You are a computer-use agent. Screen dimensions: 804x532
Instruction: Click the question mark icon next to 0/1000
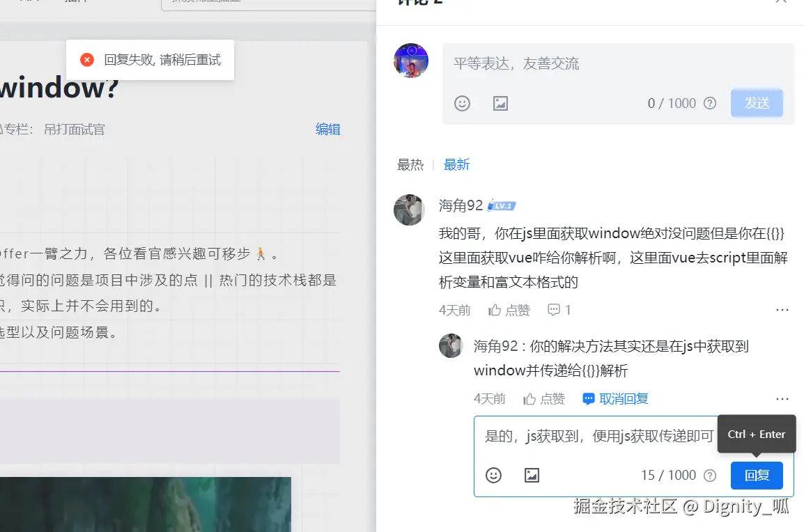click(x=709, y=103)
